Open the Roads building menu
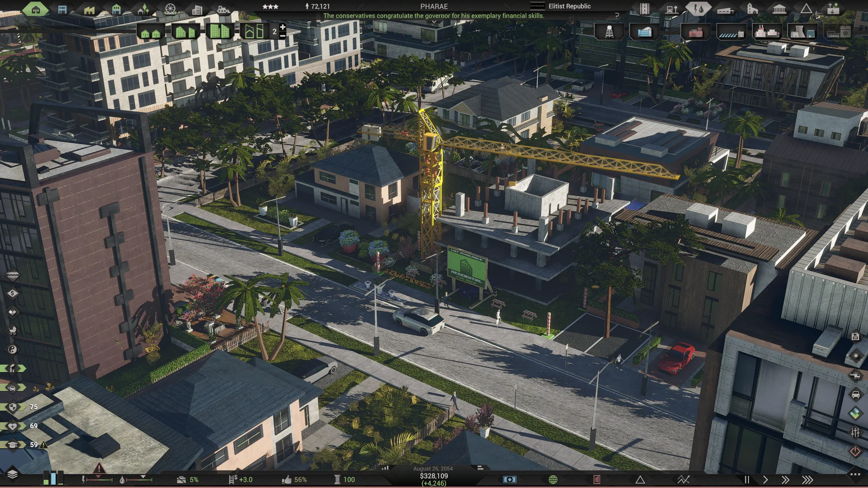Viewport: 868px width, 488px height. pos(645,8)
